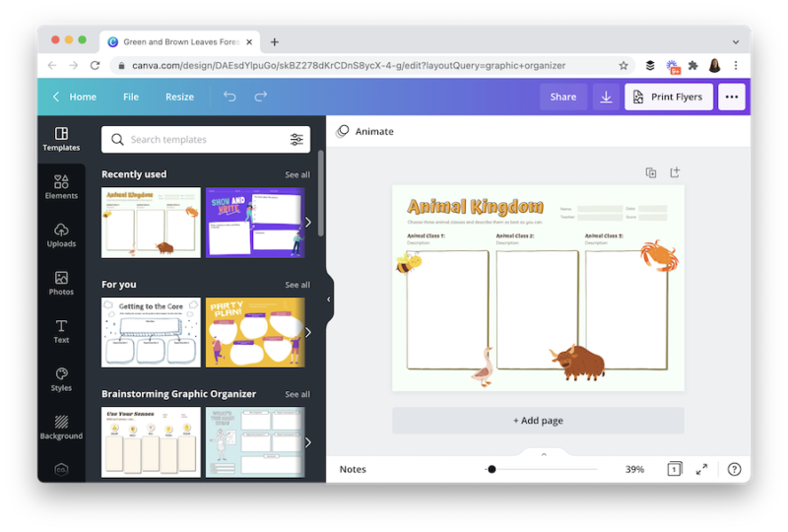Go back to Home

76,97
